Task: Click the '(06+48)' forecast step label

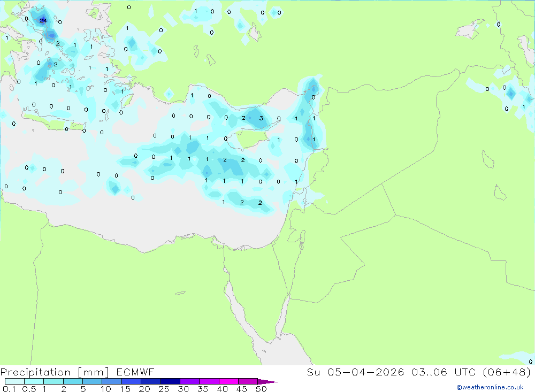Action: (507, 372)
